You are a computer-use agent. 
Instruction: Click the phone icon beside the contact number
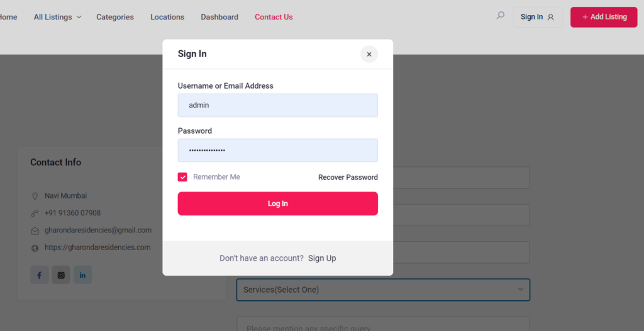click(35, 214)
